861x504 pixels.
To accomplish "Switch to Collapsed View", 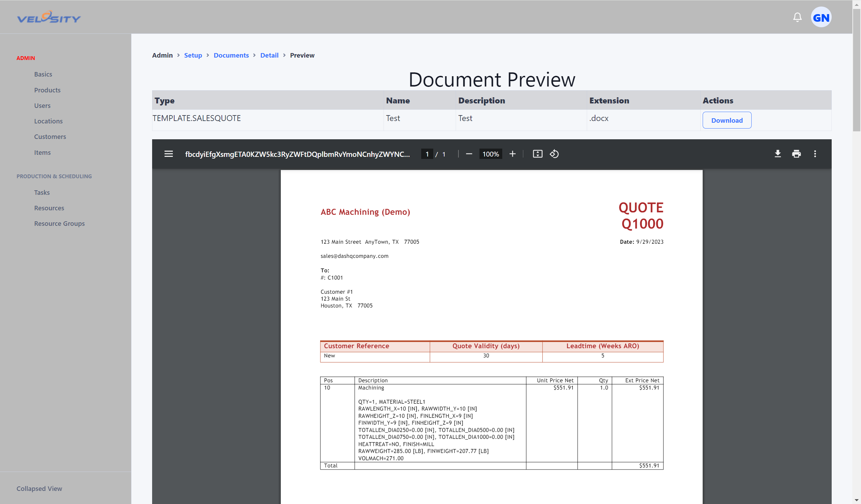I will pyautogui.click(x=39, y=488).
